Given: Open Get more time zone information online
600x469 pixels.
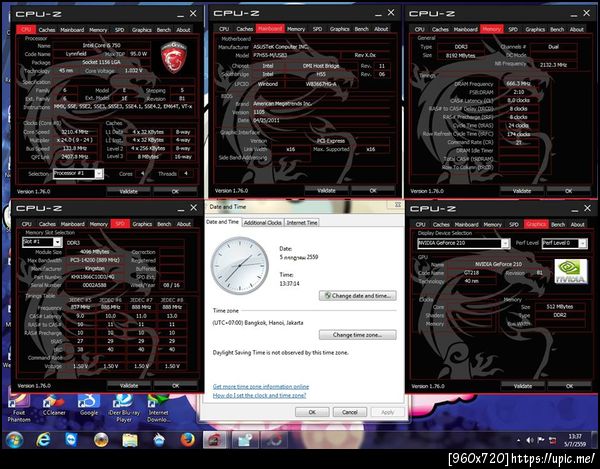Looking at the screenshot, I should [x=261, y=387].
